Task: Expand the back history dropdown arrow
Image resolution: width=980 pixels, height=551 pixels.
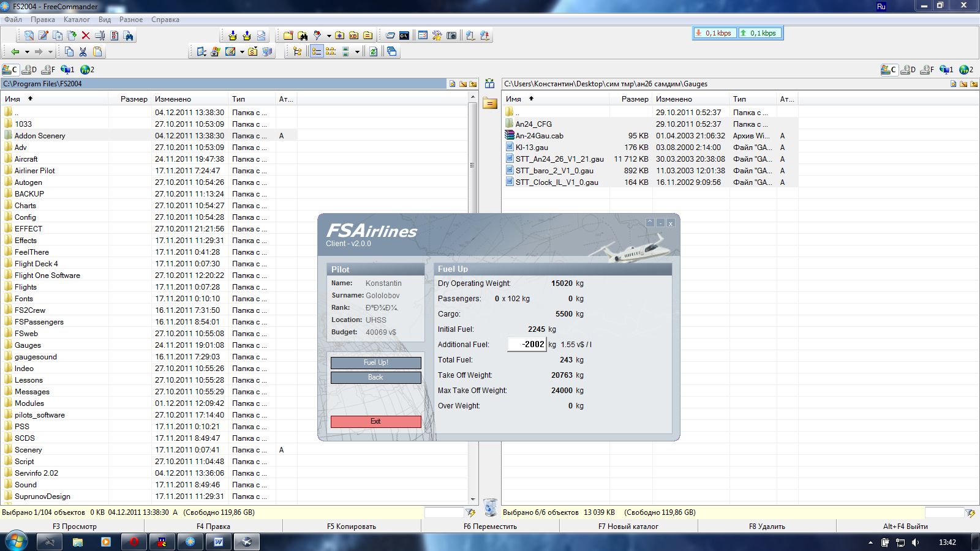Action: (27, 52)
